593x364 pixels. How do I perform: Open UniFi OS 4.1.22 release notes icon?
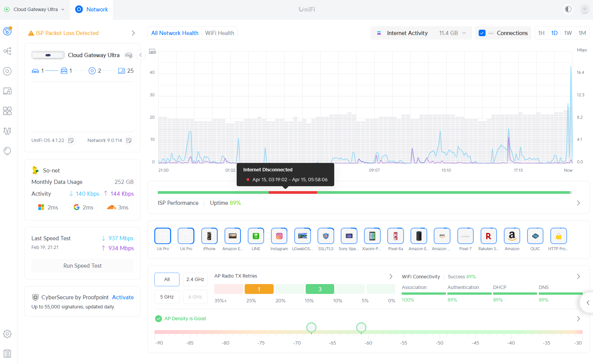pyautogui.click(x=71, y=140)
